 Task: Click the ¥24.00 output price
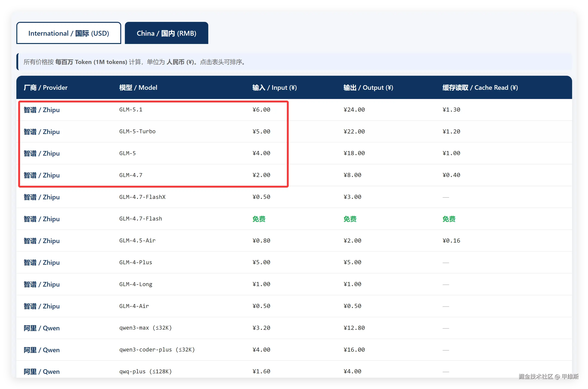pyautogui.click(x=354, y=110)
